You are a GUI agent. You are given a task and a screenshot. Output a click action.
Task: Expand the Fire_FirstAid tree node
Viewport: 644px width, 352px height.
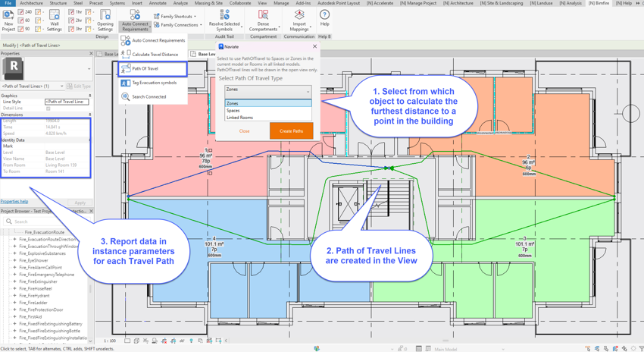tap(15, 316)
